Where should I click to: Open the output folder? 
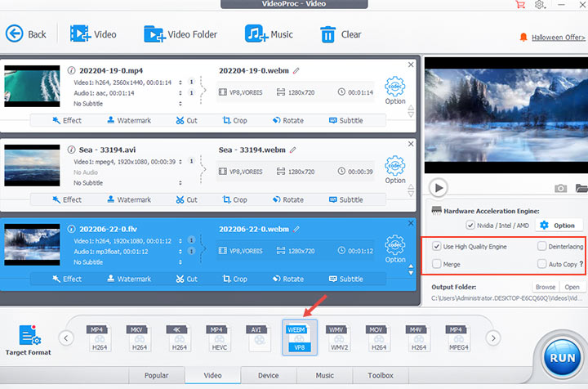tap(572, 287)
